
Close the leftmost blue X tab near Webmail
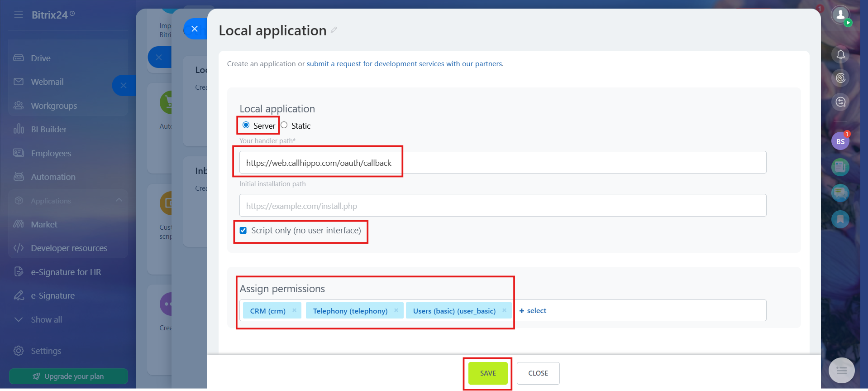(x=124, y=85)
